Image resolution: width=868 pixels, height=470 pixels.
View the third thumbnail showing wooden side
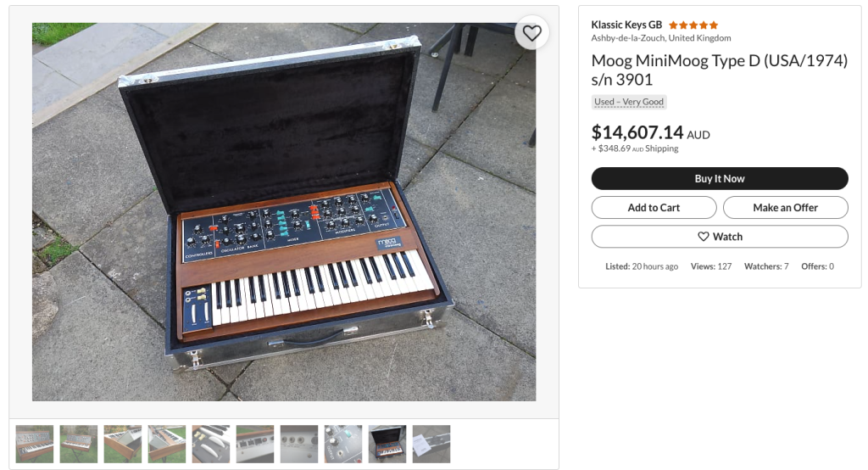pos(123,444)
